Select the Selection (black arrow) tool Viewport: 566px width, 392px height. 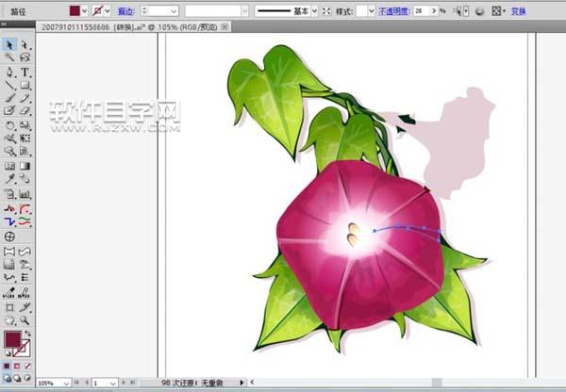coord(9,44)
